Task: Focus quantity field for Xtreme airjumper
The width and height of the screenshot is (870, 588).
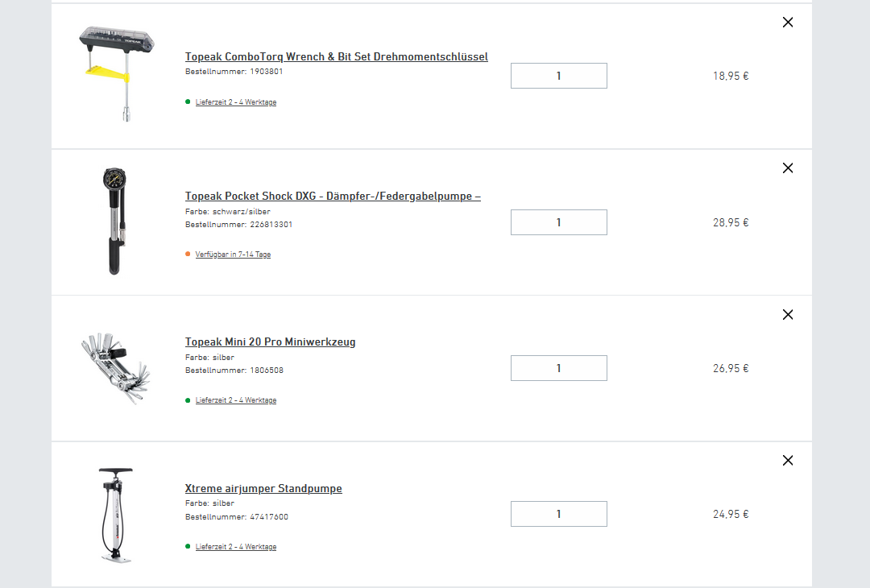Action: click(558, 514)
